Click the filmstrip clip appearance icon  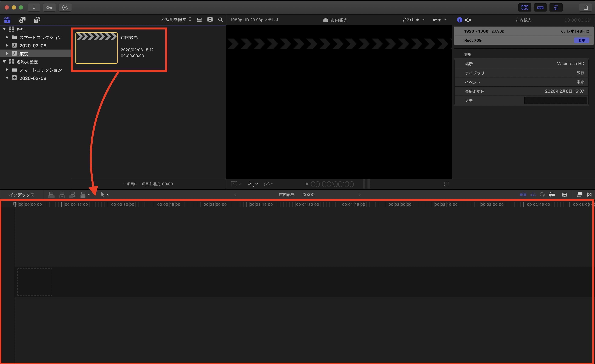[210, 20]
